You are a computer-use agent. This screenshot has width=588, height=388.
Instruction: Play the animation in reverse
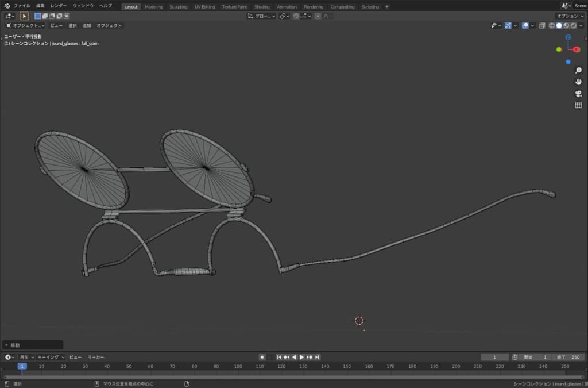click(x=294, y=357)
